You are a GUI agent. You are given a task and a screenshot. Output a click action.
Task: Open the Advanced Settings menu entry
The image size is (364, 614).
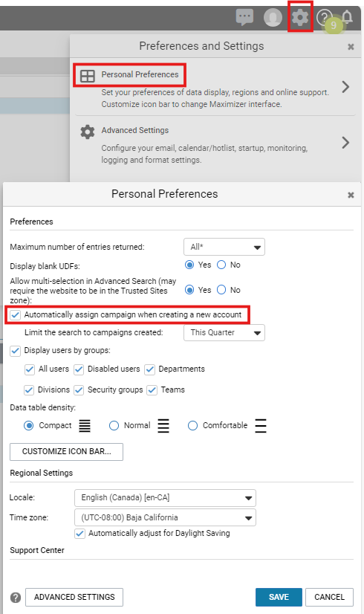(x=215, y=144)
